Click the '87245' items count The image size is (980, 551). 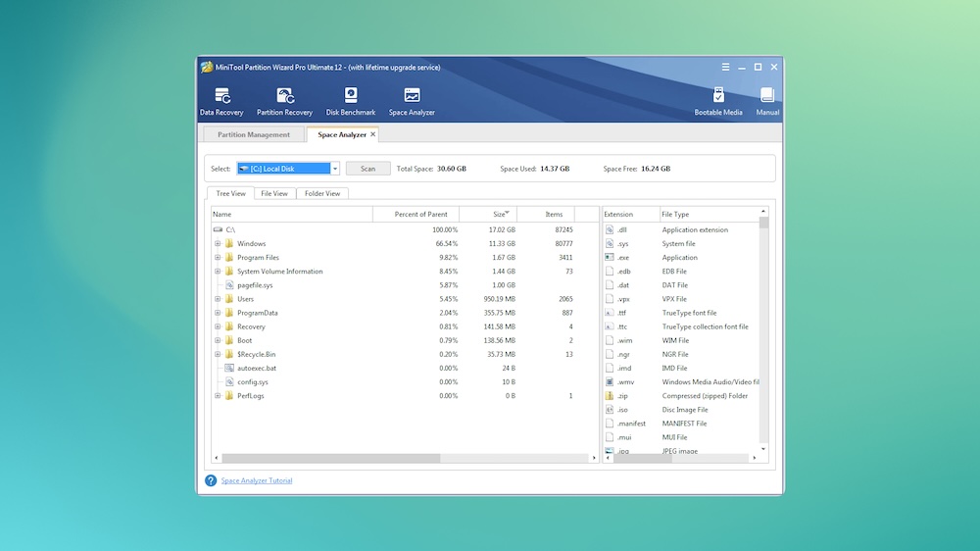pyautogui.click(x=563, y=229)
